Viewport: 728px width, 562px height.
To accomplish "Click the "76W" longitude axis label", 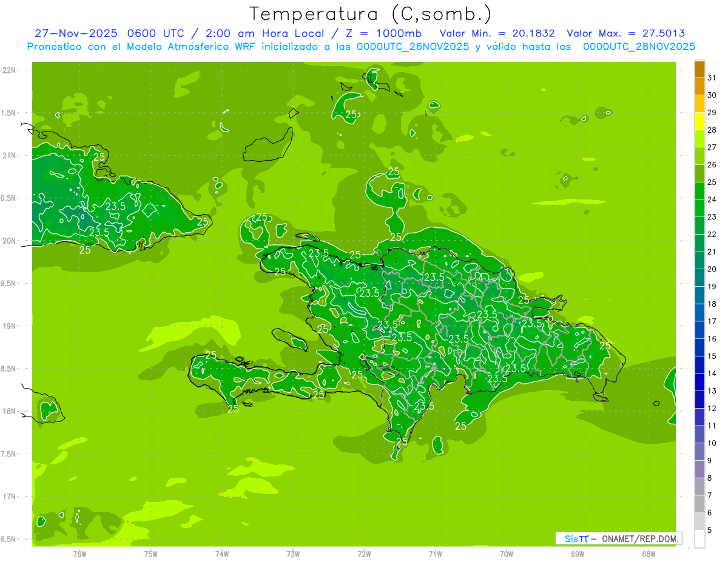I will [x=79, y=554].
